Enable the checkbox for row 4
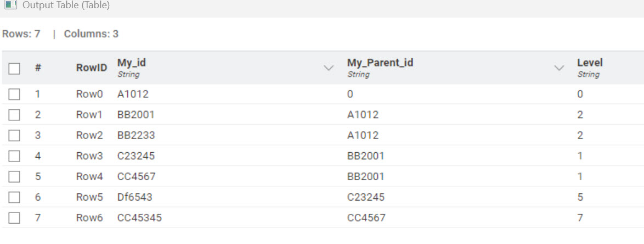 [x=14, y=157]
